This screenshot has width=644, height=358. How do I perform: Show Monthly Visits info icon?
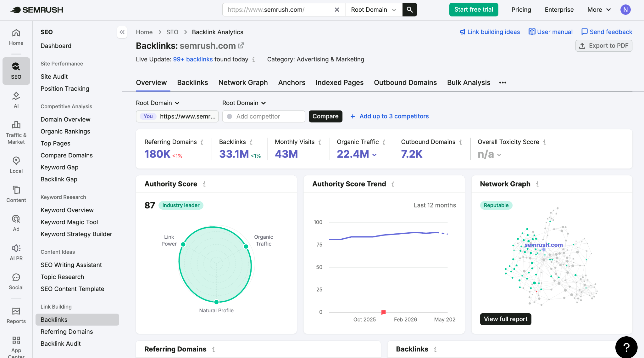point(320,142)
